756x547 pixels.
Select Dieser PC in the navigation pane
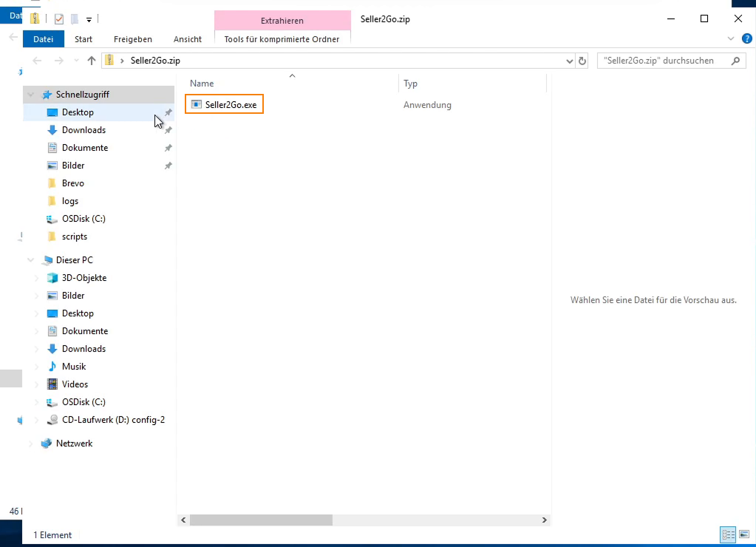click(x=74, y=260)
